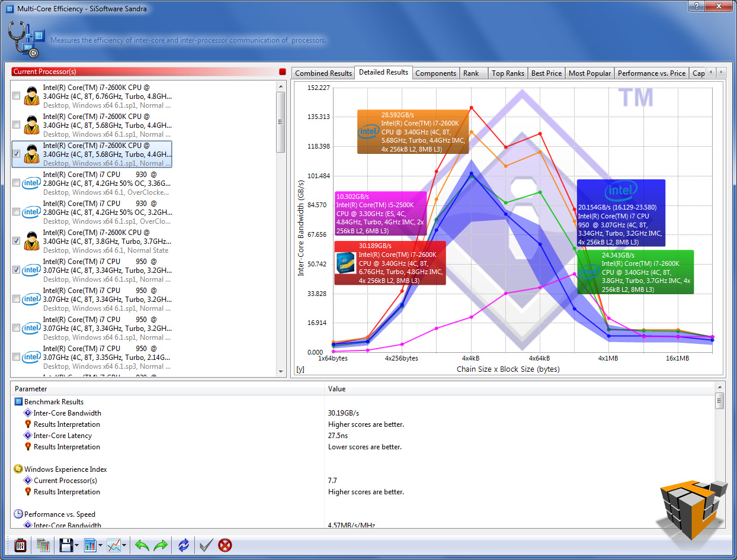This screenshot has height=560, width=737.
Task: Click the Value column header
Action: (x=520, y=389)
